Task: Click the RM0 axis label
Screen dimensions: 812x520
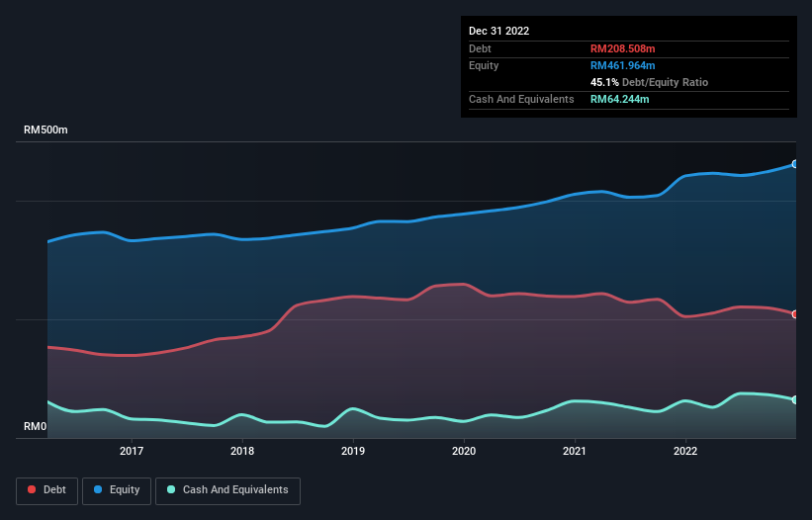Action: click(x=36, y=426)
